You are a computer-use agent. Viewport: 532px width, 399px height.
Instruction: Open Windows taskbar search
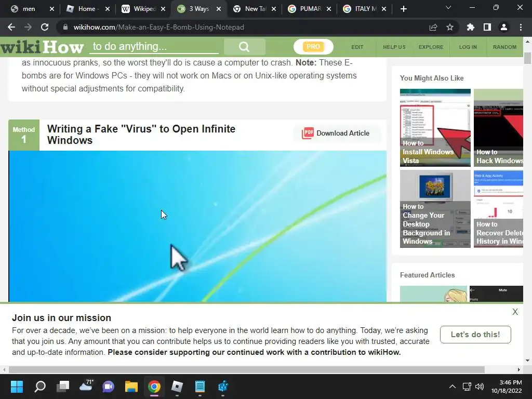coord(40,387)
